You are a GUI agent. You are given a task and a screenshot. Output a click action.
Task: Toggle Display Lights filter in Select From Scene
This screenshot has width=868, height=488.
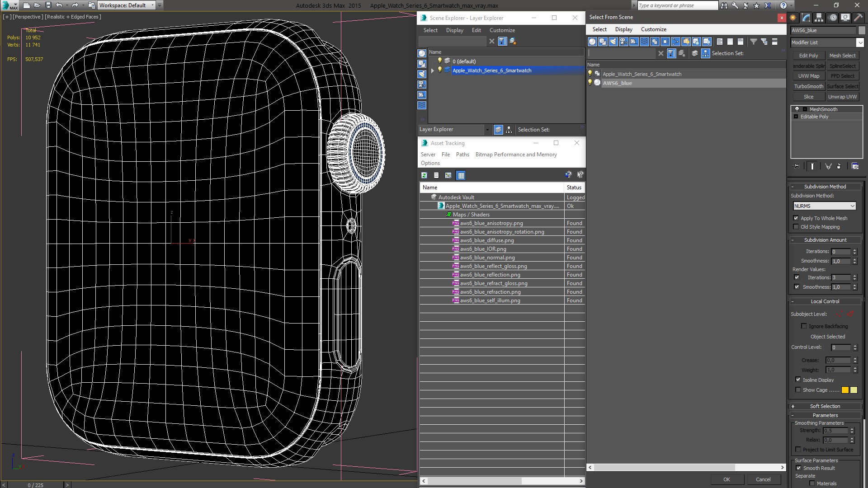(613, 42)
